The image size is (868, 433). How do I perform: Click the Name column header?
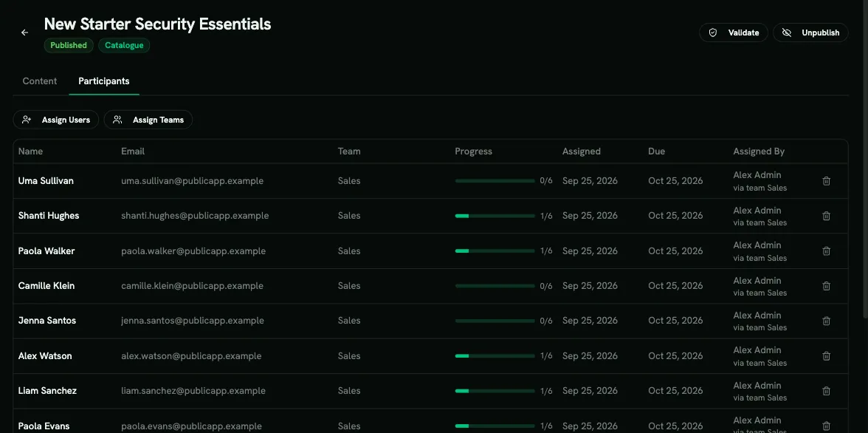[30, 151]
